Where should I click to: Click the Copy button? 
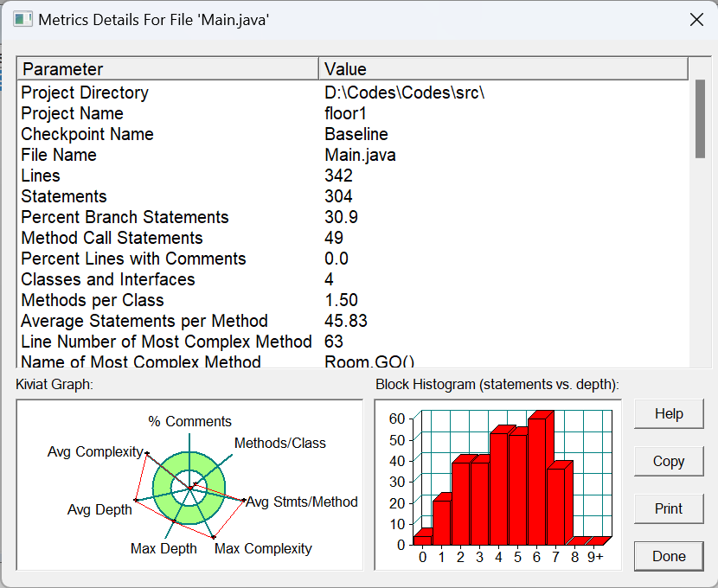(x=669, y=461)
